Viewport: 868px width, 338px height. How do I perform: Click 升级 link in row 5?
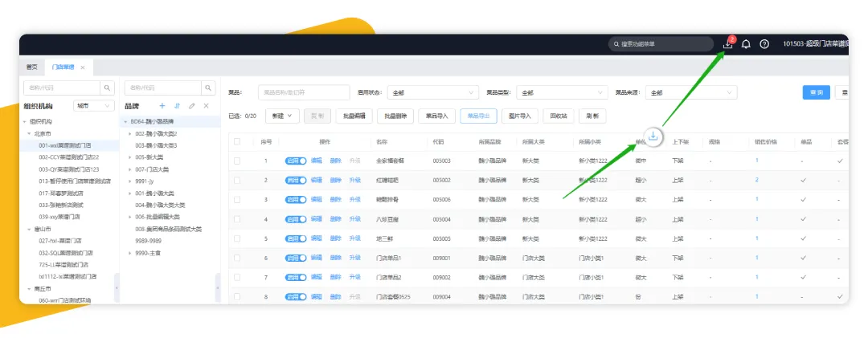355,238
